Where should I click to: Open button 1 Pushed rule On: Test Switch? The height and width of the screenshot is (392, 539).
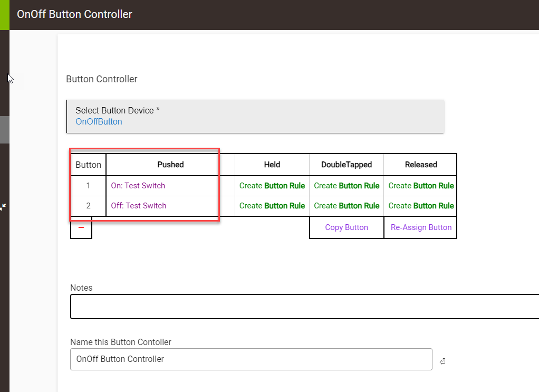pos(138,186)
